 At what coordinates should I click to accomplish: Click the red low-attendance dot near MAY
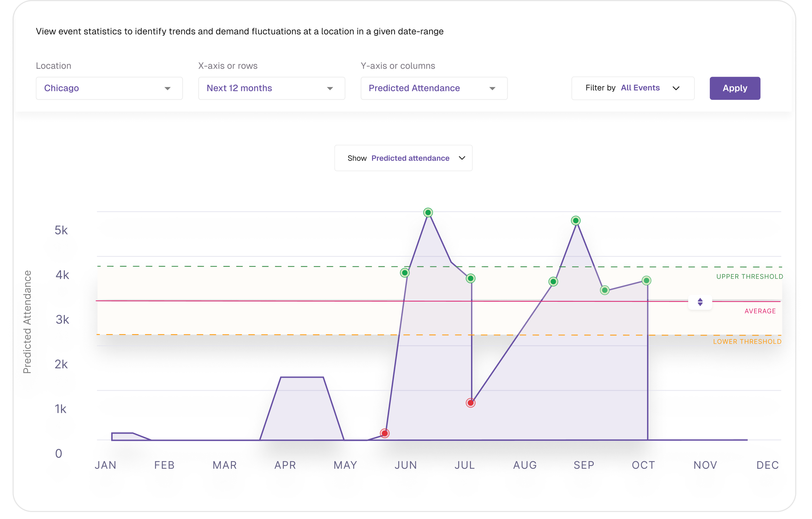[x=385, y=433]
